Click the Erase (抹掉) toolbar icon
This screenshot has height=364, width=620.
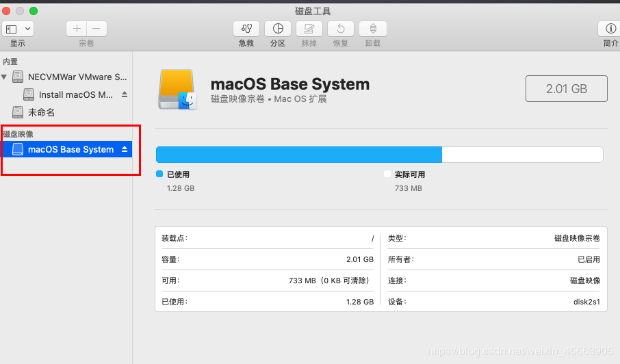pos(309,29)
